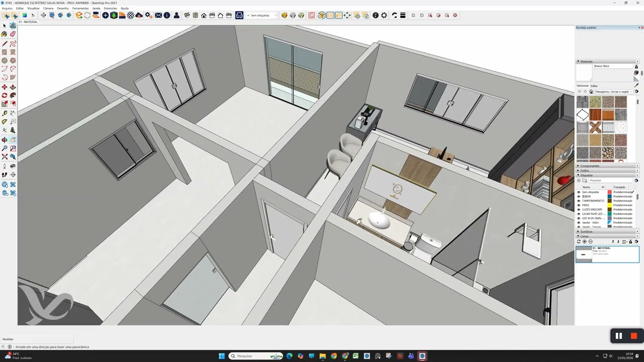Hide the LUZES ENSCAPE tag
644x362 pixels.
[579, 209]
